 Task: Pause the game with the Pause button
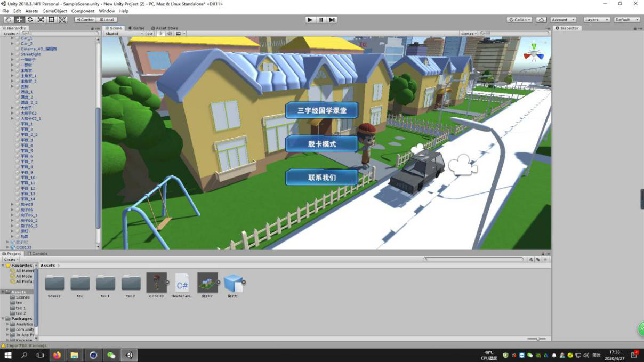[321, 20]
